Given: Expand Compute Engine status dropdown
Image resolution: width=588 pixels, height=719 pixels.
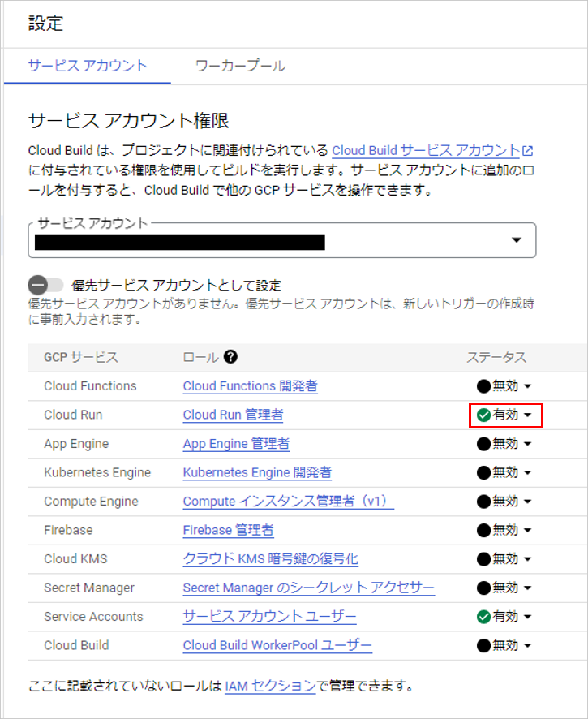Looking at the screenshot, I should point(504,502).
